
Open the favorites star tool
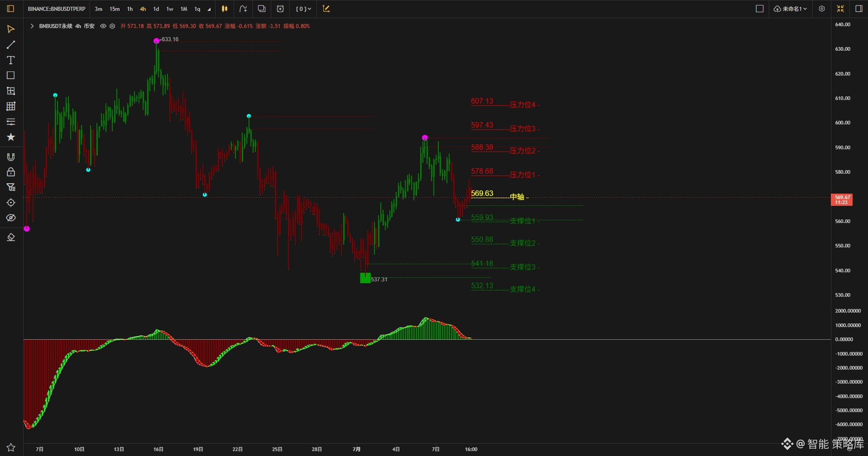coord(11,137)
